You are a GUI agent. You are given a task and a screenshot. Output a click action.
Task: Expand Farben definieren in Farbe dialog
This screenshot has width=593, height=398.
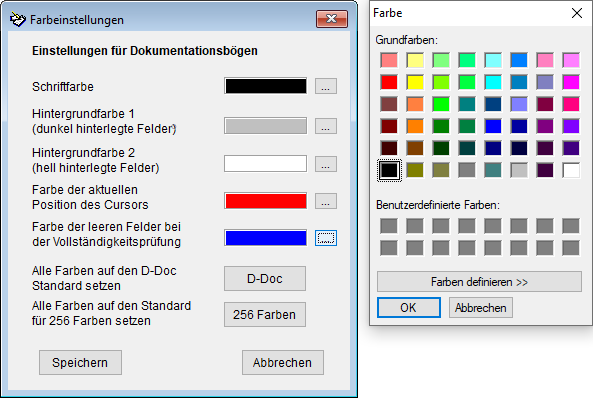tap(479, 281)
